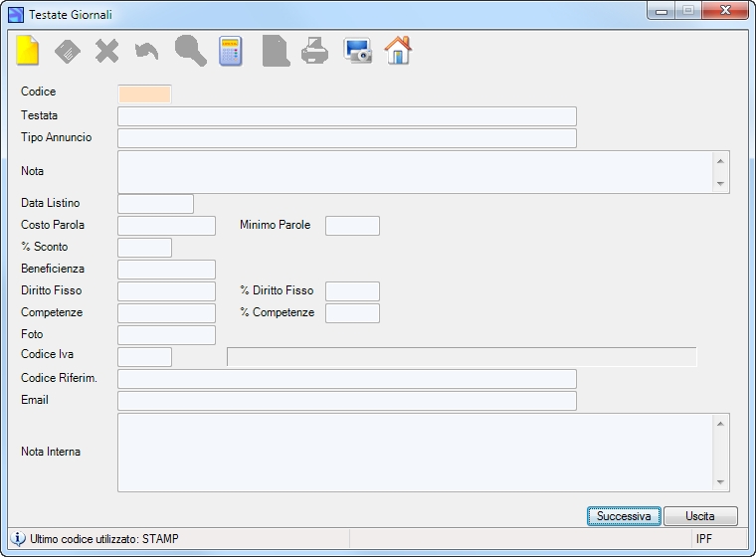Image resolution: width=756 pixels, height=557 pixels.
Task: Select the grayed-out edit tag icon
Action: click(x=68, y=51)
